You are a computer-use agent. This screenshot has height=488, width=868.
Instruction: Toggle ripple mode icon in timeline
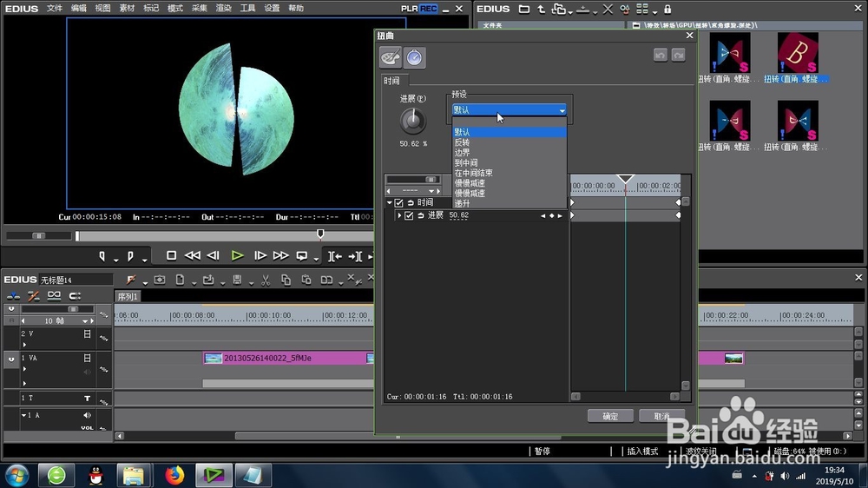click(33, 296)
